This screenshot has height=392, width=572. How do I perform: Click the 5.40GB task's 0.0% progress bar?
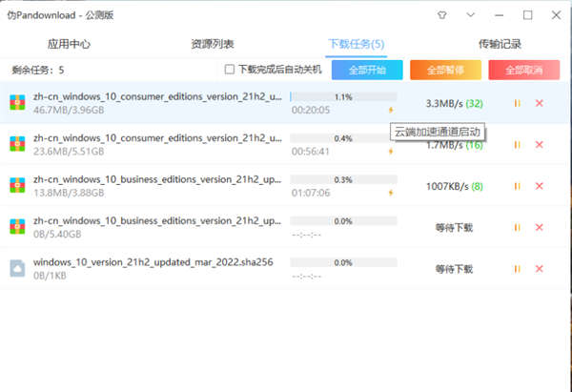click(343, 221)
